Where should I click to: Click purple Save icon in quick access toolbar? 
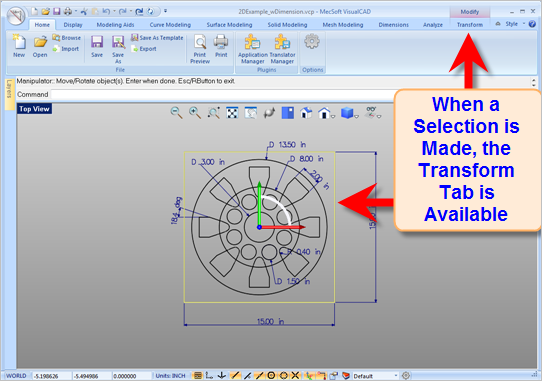coord(57,11)
